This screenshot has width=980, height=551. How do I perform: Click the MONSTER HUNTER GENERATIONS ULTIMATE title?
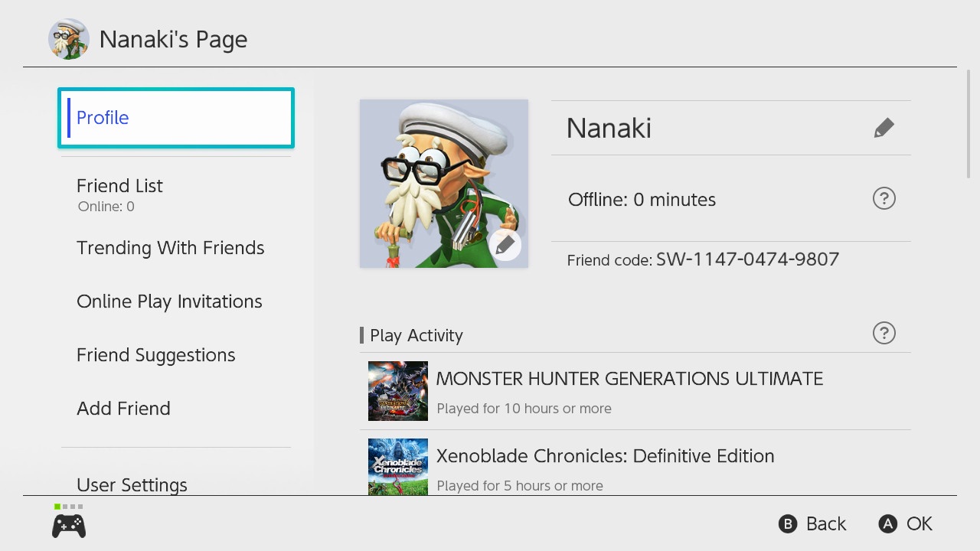[629, 379]
